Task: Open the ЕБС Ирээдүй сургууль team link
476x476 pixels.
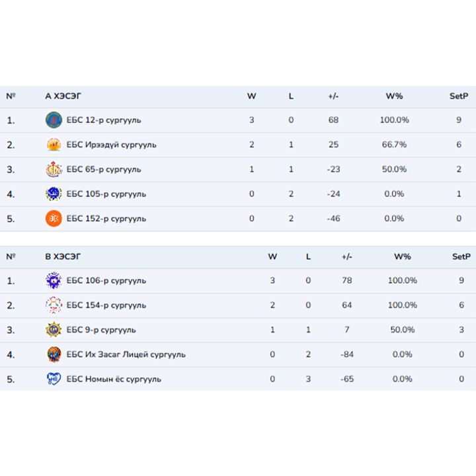Action: [112, 145]
